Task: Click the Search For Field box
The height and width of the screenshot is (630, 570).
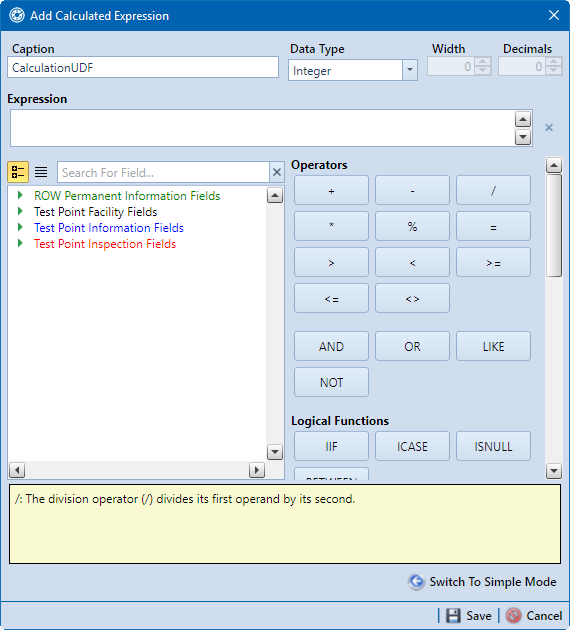Action: 163,172
